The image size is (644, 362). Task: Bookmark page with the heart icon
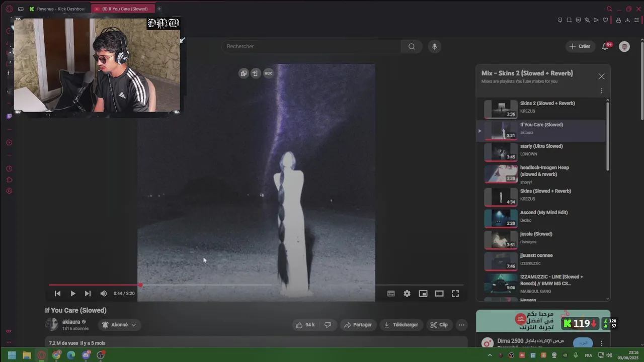pos(605,20)
